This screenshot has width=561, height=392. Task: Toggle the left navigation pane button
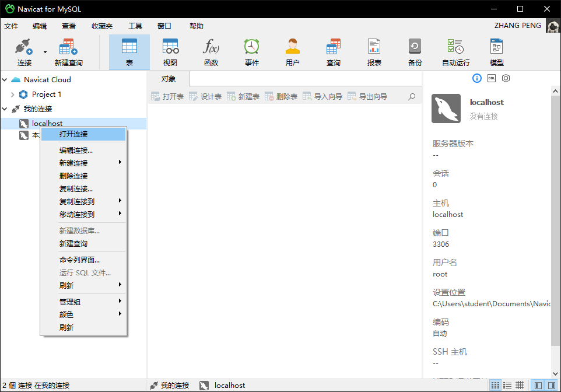point(537,385)
